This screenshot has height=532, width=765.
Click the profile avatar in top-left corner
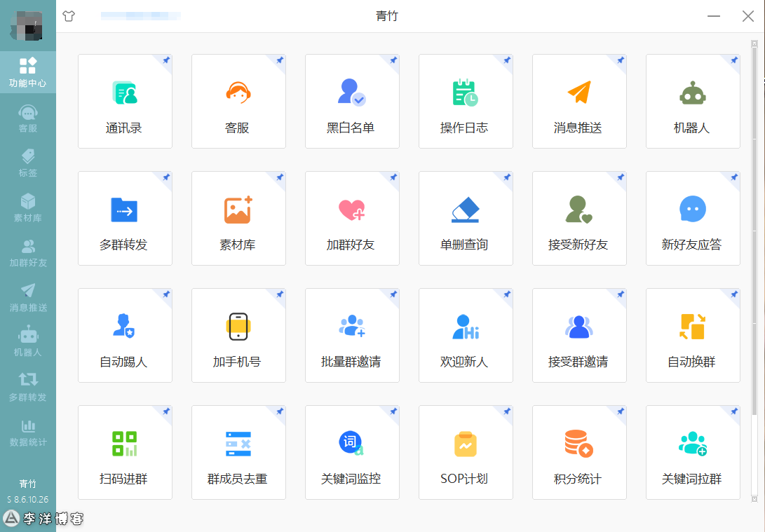[27, 26]
